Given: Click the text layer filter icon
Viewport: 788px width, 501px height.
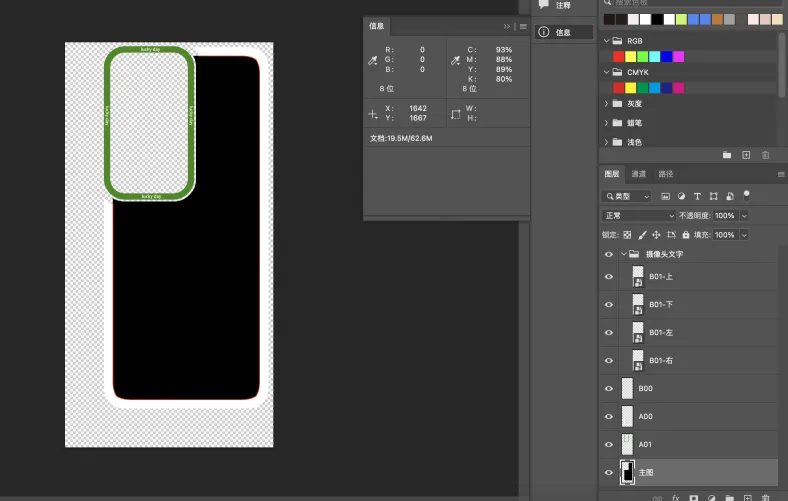Looking at the screenshot, I should pos(697,197).
